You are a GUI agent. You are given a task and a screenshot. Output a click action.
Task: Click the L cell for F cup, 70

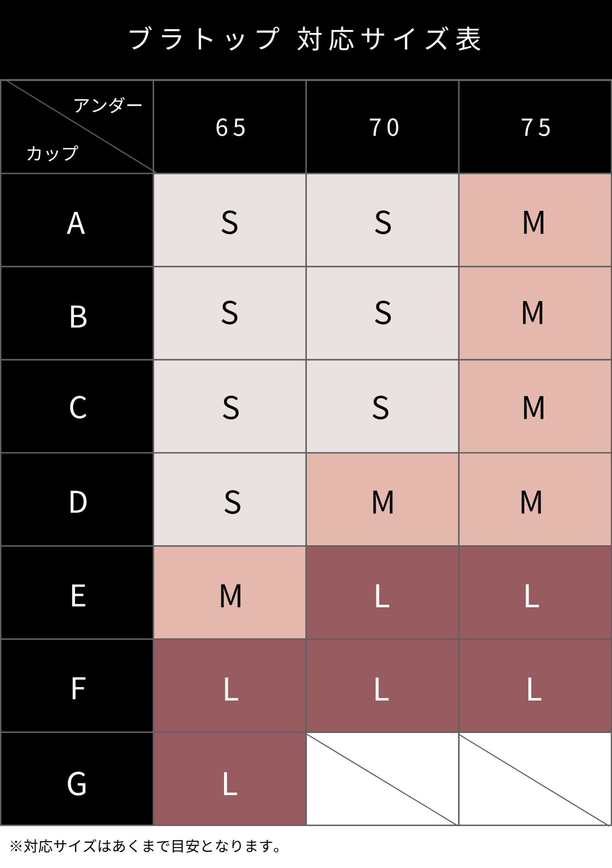tap(381, 689)
